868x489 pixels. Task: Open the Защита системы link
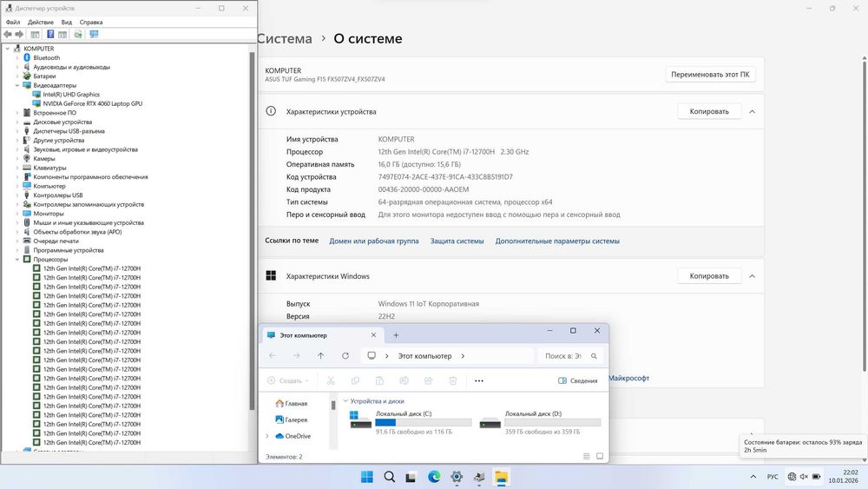(x=457, y=241)
